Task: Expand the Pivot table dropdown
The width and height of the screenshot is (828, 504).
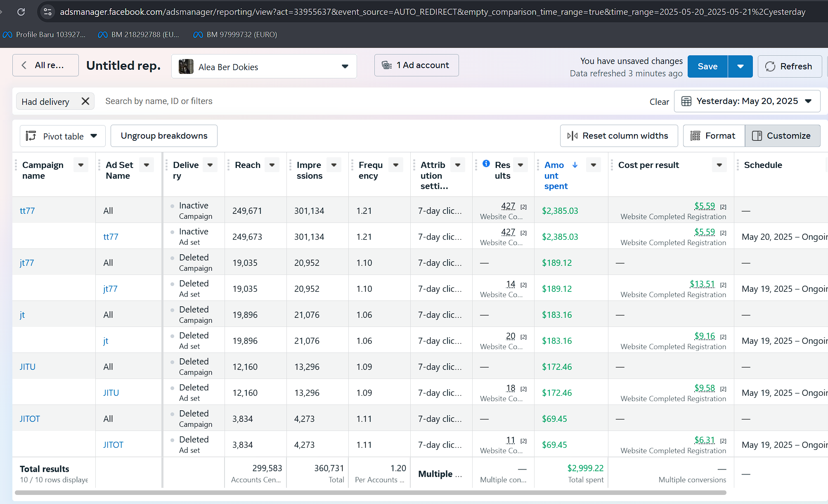Action: pos(62,136)
